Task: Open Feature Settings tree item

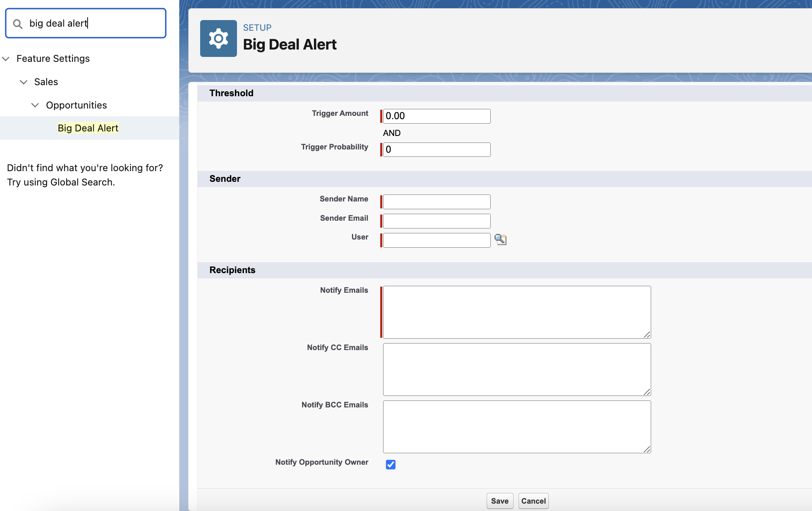Action: pyautogui.click(x=53, y=59)
